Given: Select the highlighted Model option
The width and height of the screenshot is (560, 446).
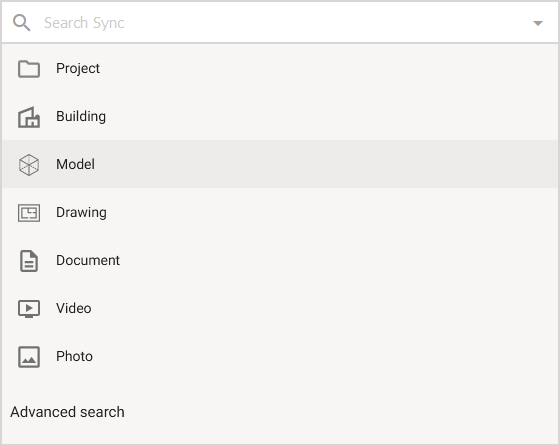Looking at the screenshot, I should [x=280, y=164].
